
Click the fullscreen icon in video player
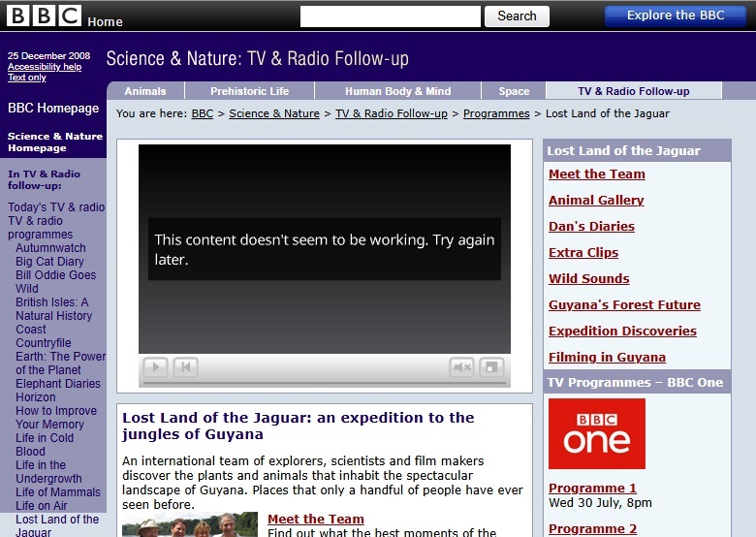coord(491,367)
